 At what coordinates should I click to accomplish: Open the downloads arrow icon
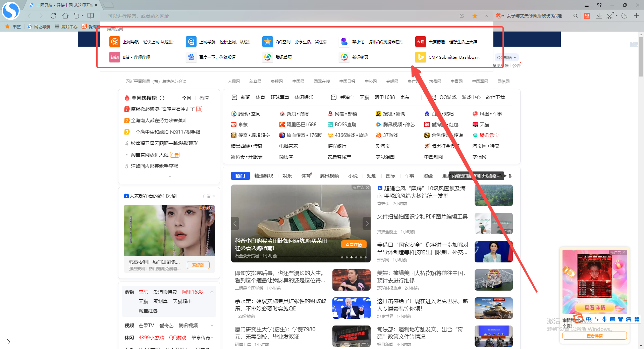pyautogui.click(x=599, y=16)
